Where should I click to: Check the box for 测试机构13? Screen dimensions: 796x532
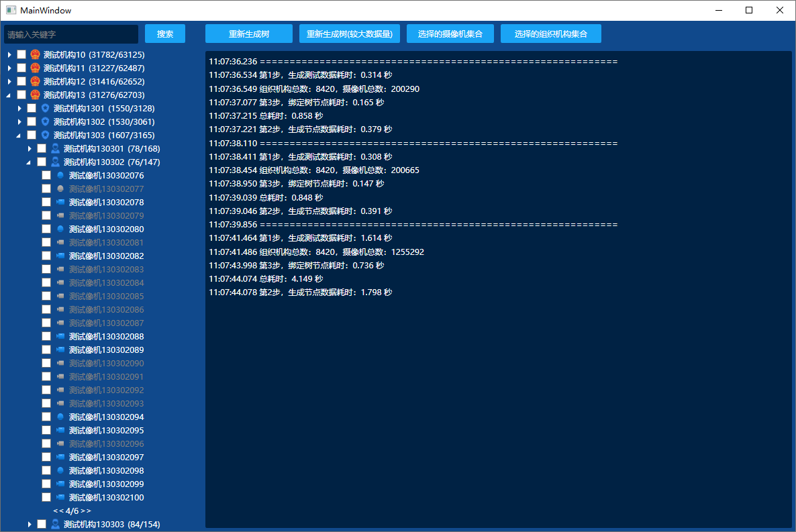pyautogui.click(x=21, y=95)
